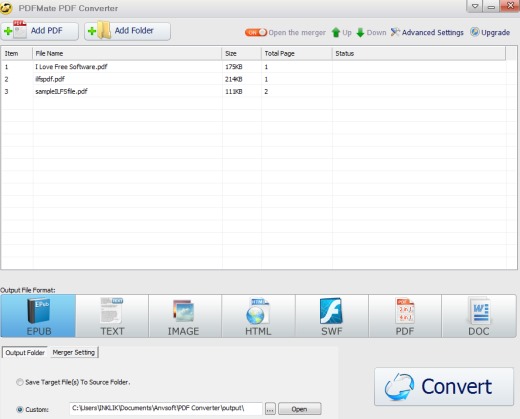520x419 pixels.
Task: Choose HTML output format
Action: 258,316
